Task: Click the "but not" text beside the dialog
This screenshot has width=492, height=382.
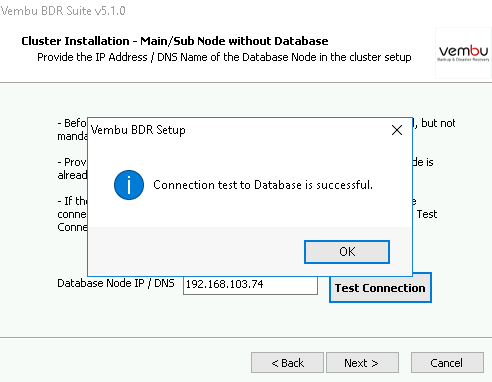Action: pos(438,123)
